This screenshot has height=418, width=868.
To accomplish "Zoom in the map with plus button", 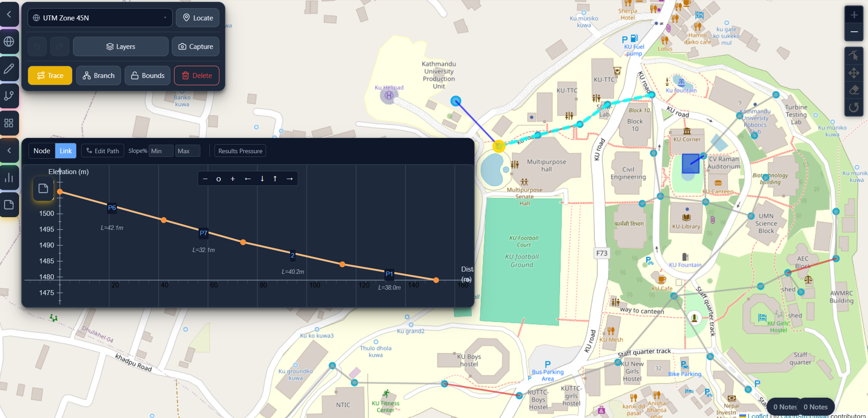I will 854,15.
